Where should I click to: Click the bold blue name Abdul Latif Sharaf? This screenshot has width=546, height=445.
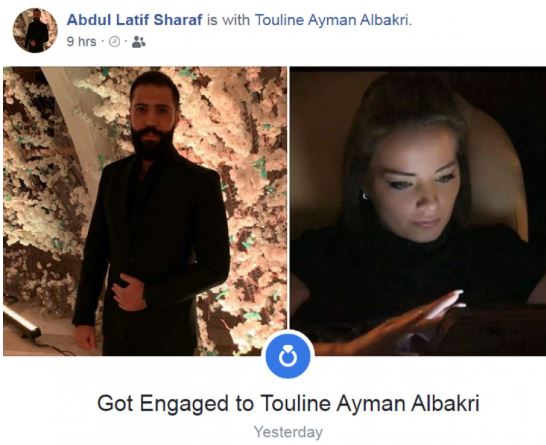134,20
